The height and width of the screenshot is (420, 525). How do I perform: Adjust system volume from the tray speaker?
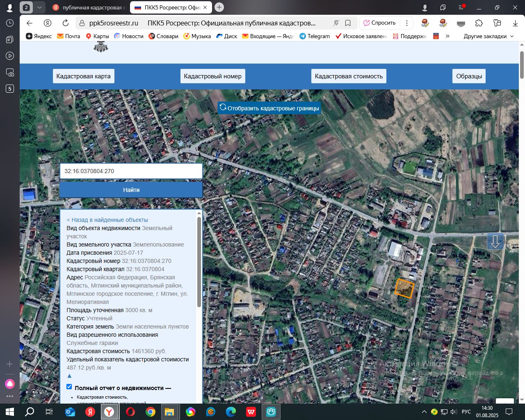click(454, 412)
